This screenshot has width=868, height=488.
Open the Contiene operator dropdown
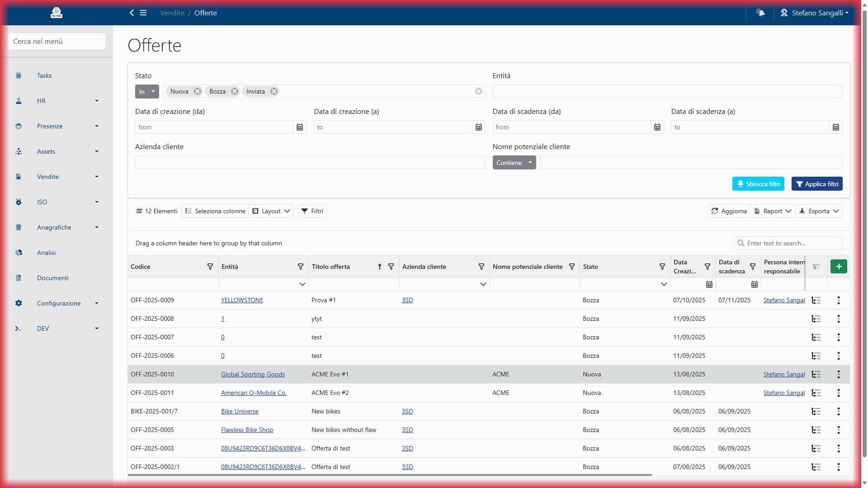514,163
